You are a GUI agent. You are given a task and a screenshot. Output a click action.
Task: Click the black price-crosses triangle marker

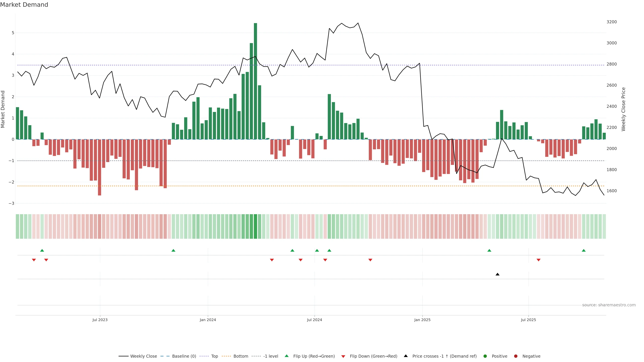click(x=497, y=274)
